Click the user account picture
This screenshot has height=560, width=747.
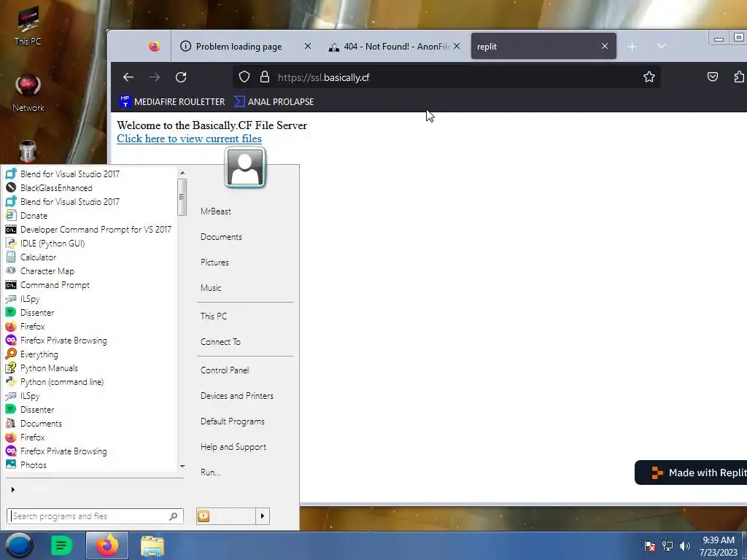(245, 168)
